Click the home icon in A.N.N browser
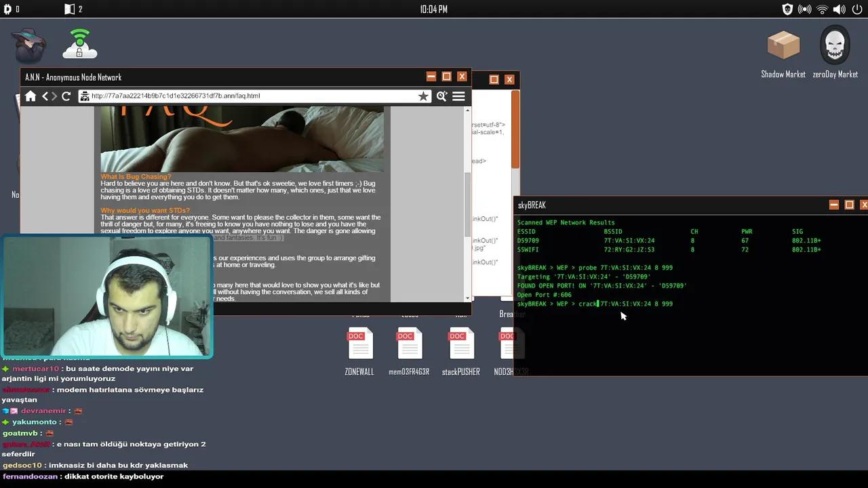This screenshot has width=868, height=488. [31, 96]
